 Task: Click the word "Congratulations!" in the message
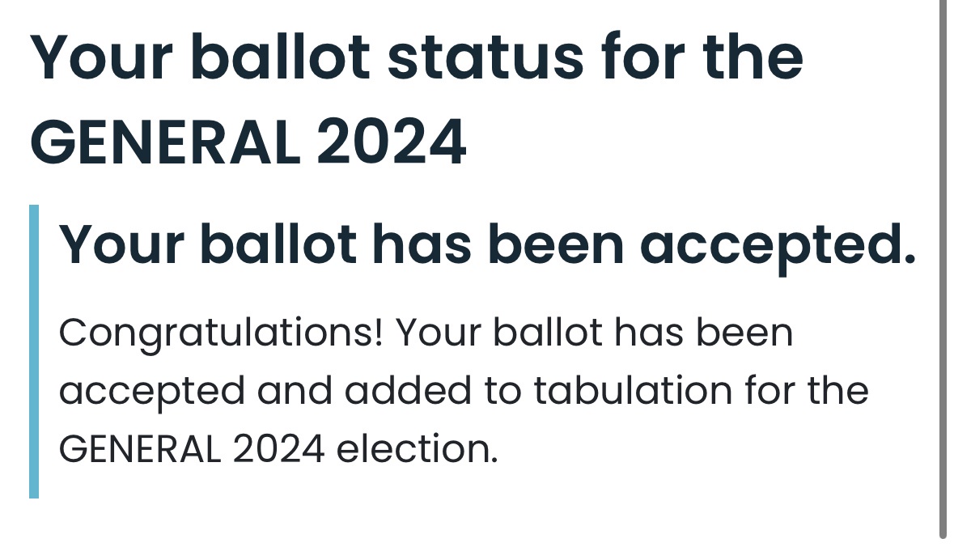tap(222, 334)
